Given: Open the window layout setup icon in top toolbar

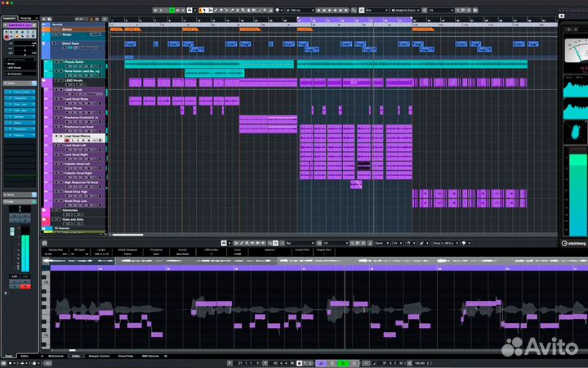Looking at the screenshot, I should tap(475, 11).
